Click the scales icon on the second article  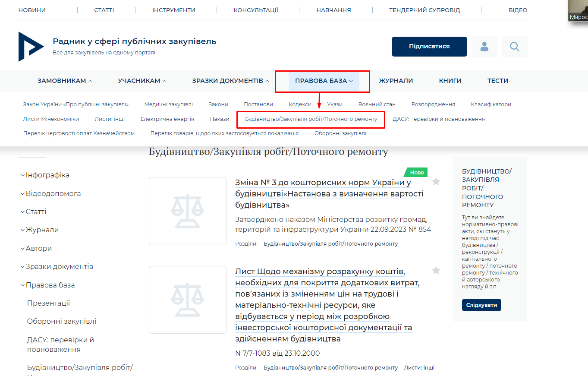point(187,300)
